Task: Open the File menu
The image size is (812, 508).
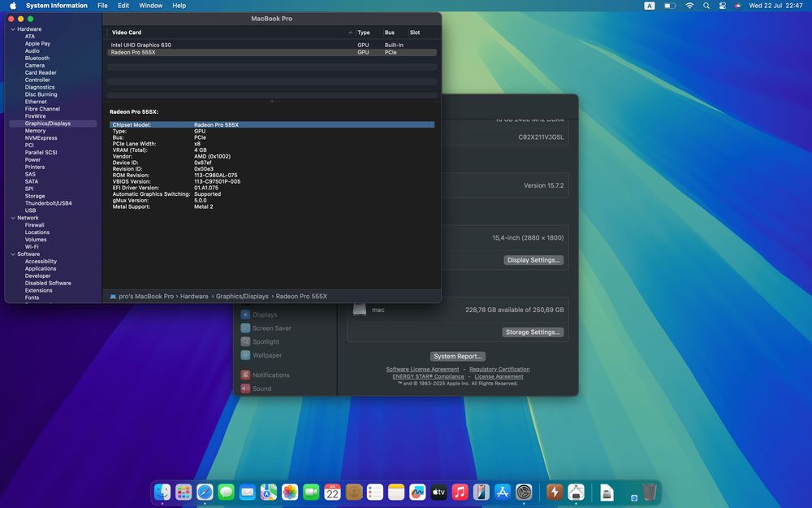Action: (x=102, y=6)
